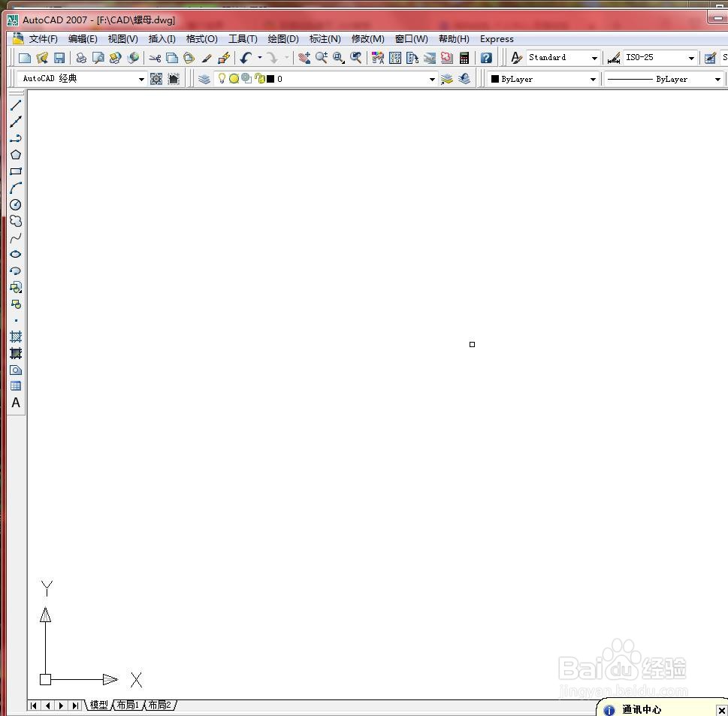This screenshot has height=716, width=728.
Task: Select the Spline tool
Action: coord(16,237)
